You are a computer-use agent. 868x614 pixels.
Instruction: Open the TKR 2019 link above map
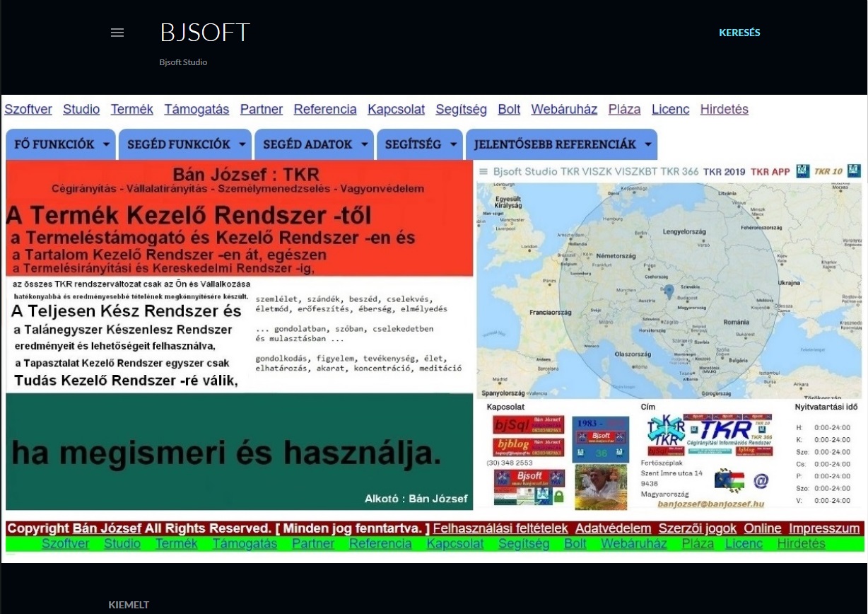(x=725, y=171)
